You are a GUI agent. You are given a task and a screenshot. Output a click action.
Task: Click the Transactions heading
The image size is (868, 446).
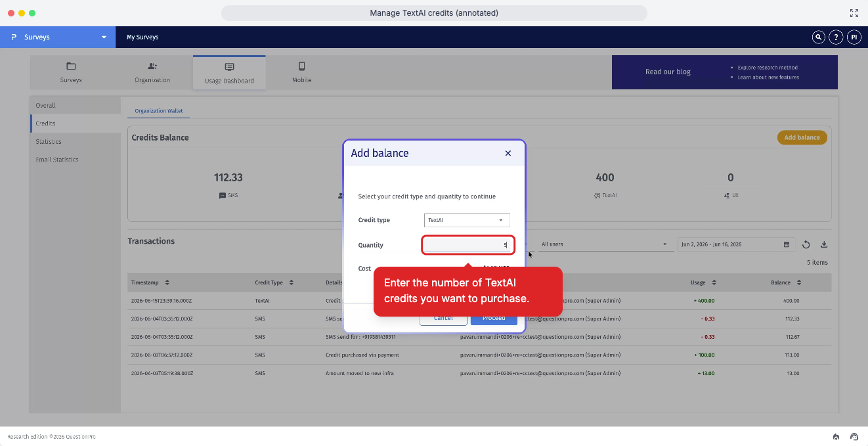(x=151, y=241)
